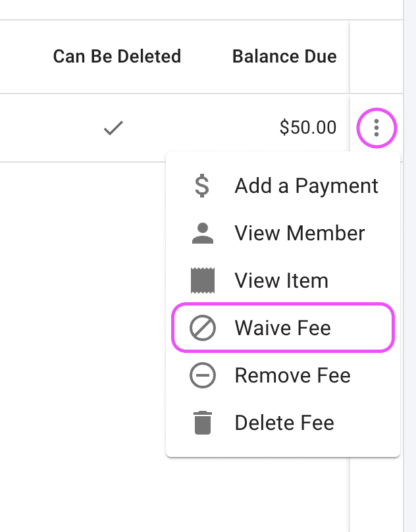Open the View Item text option
This screenshot has height=532, width=416.
[x=282, y=280]
